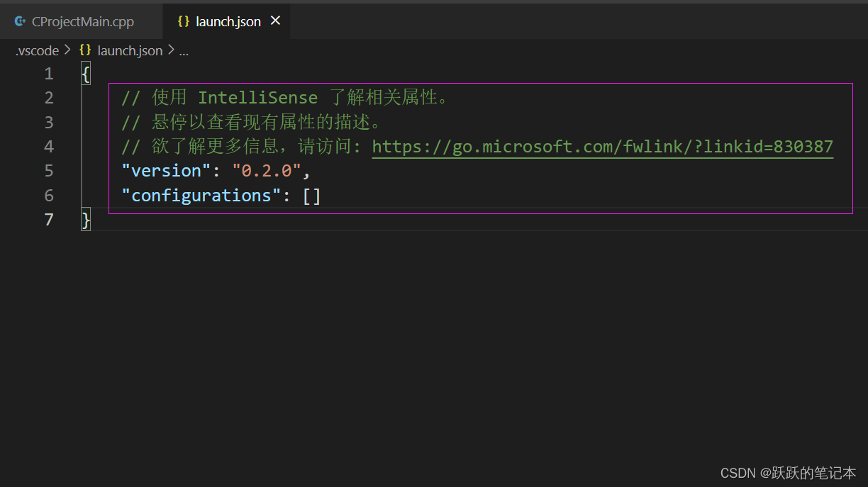This screenshot has height=487, width=868.
Task: Click line number 5 in the gutter
Action: click(48, 171)
